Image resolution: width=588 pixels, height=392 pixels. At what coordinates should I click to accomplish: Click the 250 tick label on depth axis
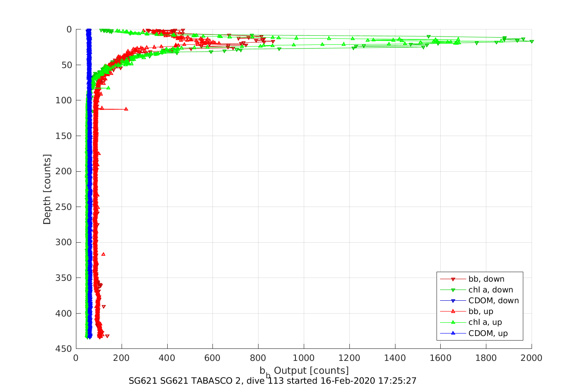63,207
